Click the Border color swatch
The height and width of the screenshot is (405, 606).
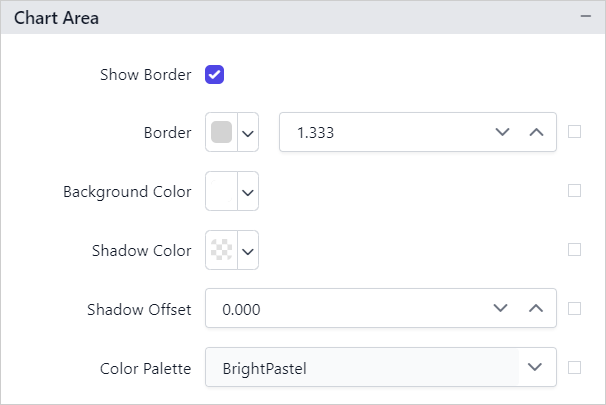(222, 132)
